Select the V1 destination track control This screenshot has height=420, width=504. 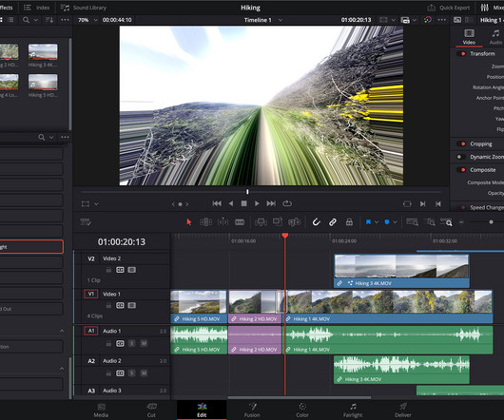91,294
